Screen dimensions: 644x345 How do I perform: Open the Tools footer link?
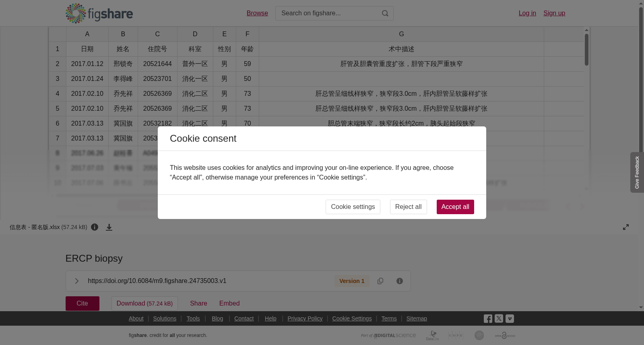[x=193, y=318]
